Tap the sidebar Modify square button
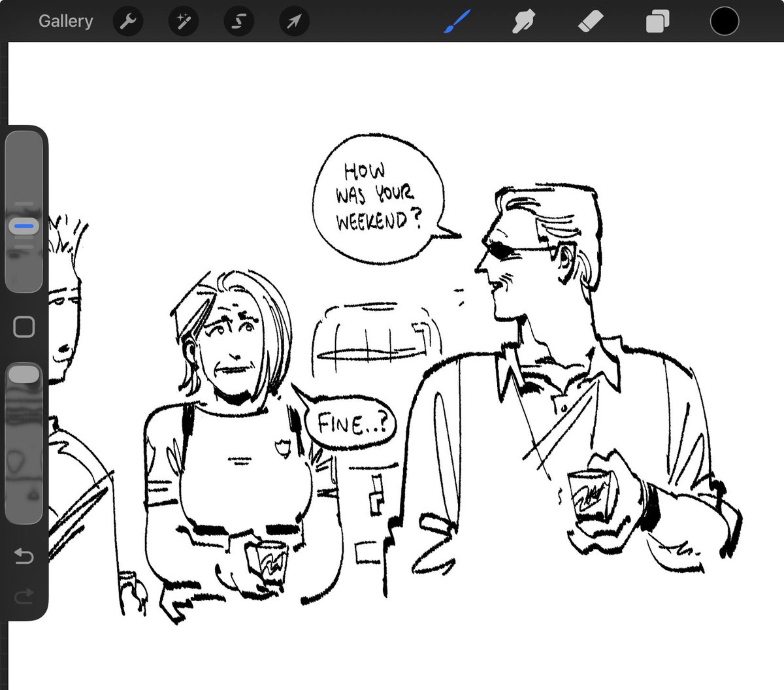 click(24, 326)
